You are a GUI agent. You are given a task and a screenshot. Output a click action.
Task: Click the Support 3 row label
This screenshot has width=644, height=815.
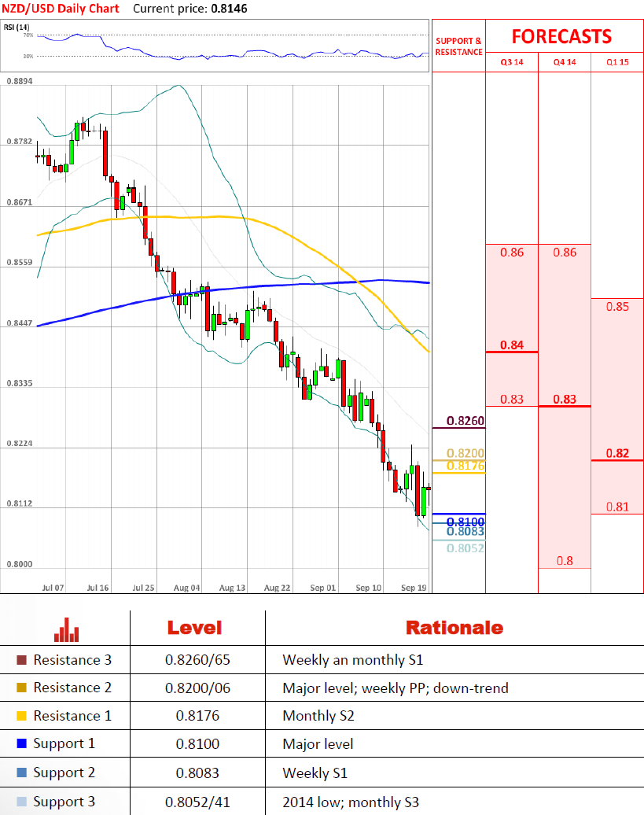pyautogui.click(x=64, y=802)
